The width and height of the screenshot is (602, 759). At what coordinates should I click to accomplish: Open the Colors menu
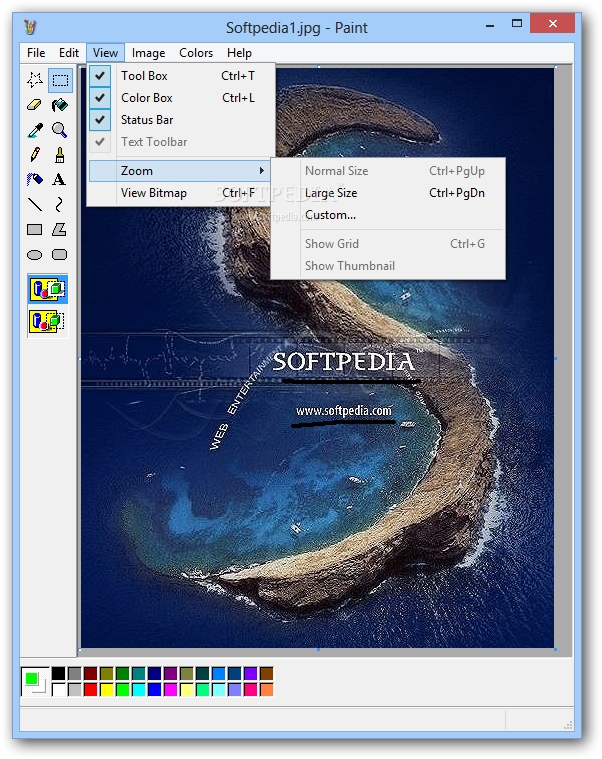pyautogui.click(x=196, y=53)
